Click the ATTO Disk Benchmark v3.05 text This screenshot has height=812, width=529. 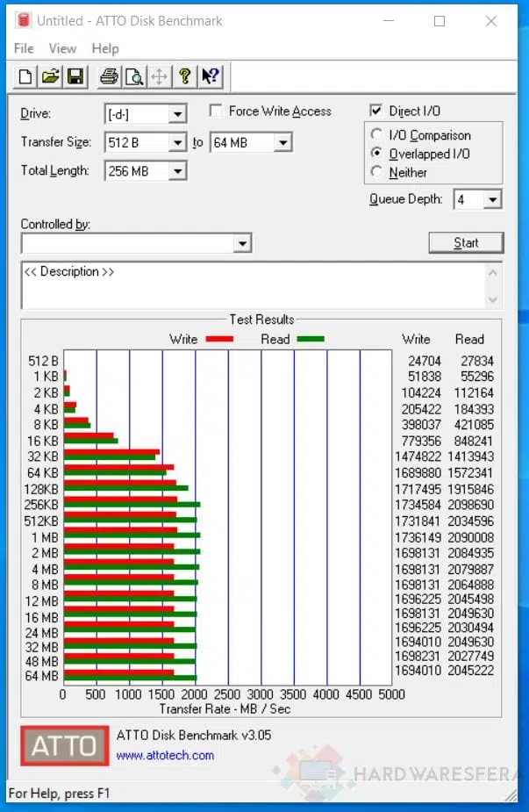click(194, 736)
